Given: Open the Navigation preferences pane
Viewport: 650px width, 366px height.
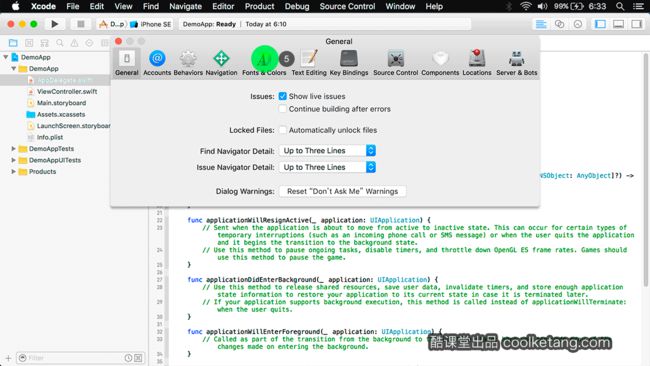Looking at the screenshot, I should click(x=221, y=63).
